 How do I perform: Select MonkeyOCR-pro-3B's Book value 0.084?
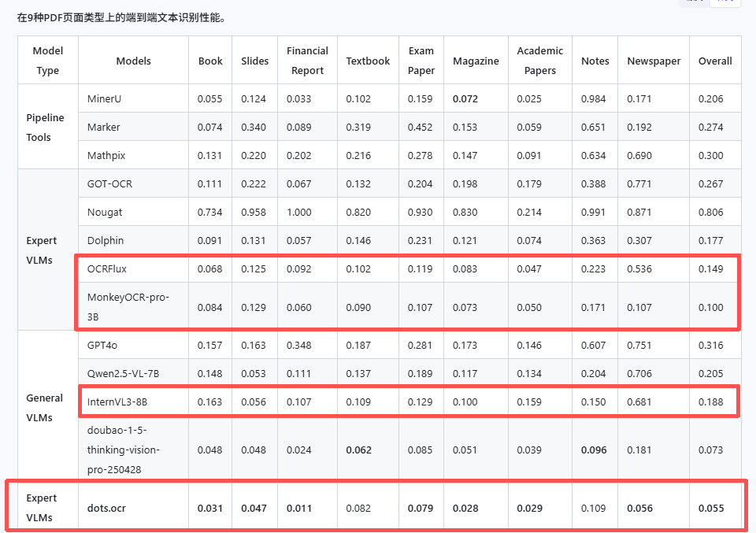tap(209, 308)
